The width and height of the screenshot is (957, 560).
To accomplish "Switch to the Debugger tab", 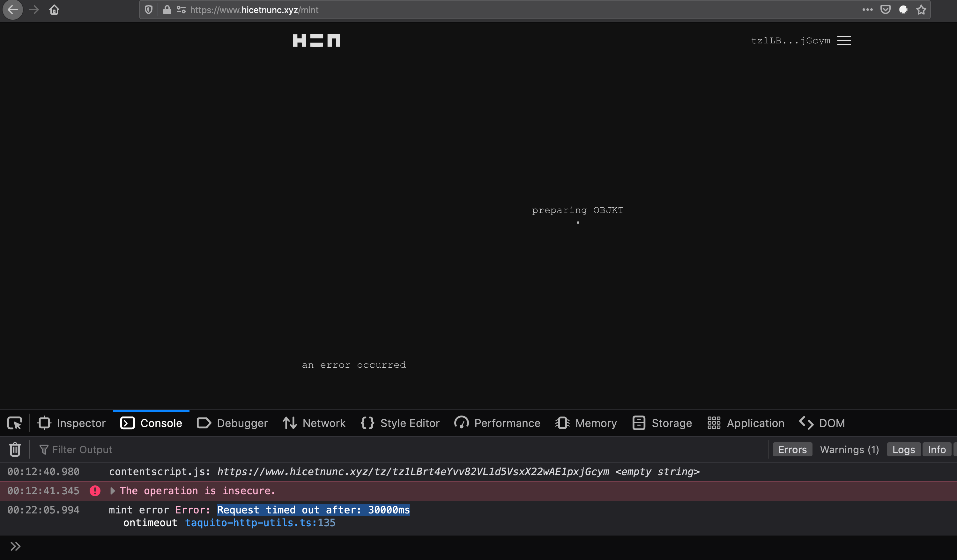I will tap(233, 423).
